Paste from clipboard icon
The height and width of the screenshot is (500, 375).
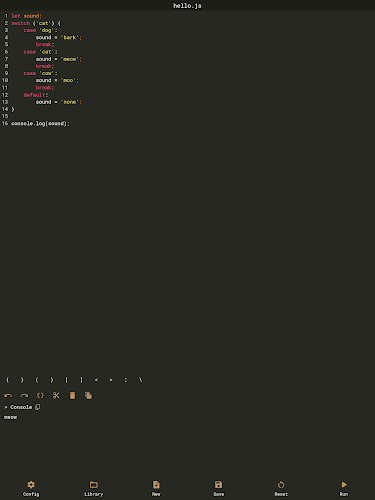point(88,396)
